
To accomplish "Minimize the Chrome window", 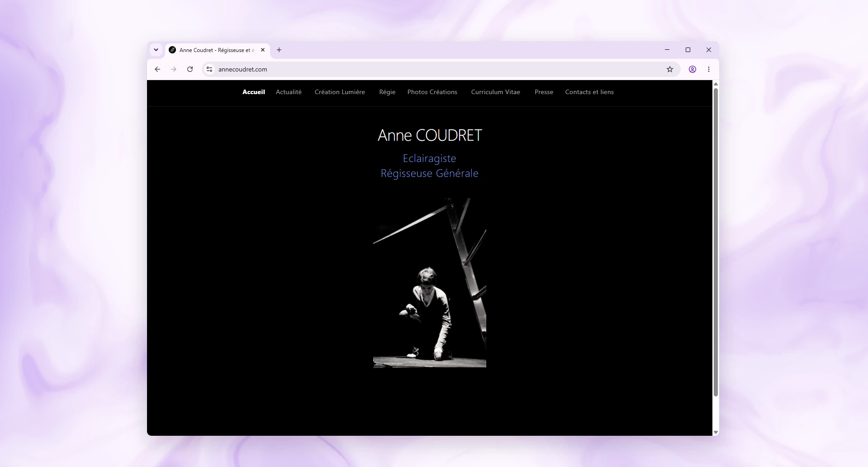I will (667, 50).
